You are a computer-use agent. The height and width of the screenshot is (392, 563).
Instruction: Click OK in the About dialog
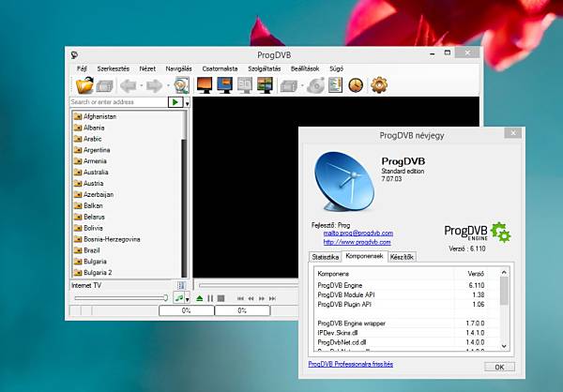tap(499, 367)
